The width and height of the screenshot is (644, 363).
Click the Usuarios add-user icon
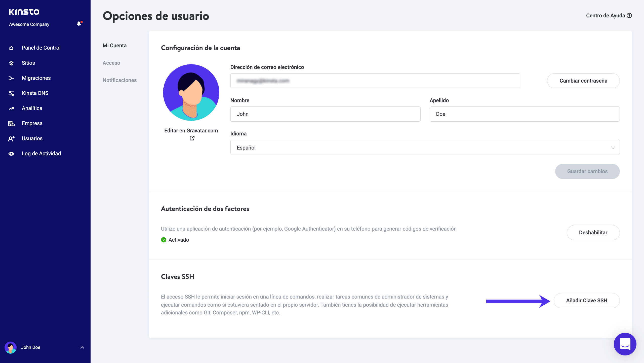coord(11,139)
